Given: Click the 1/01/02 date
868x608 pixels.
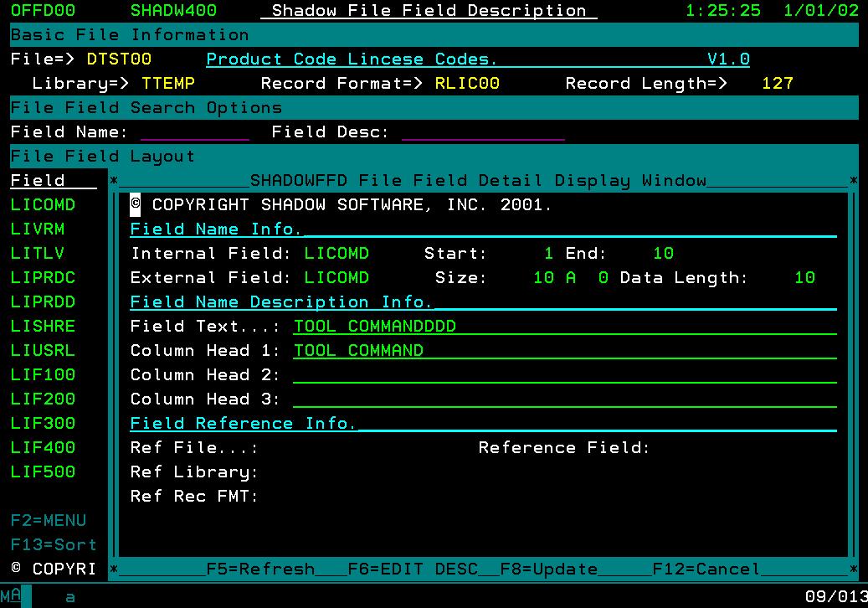Looking at the screenshot, I should pos(821,11).
